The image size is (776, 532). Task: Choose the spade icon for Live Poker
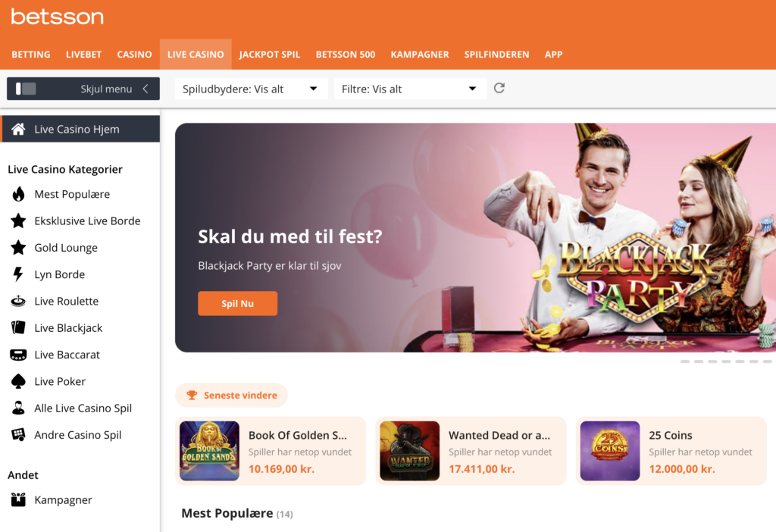tap(18, 381)
